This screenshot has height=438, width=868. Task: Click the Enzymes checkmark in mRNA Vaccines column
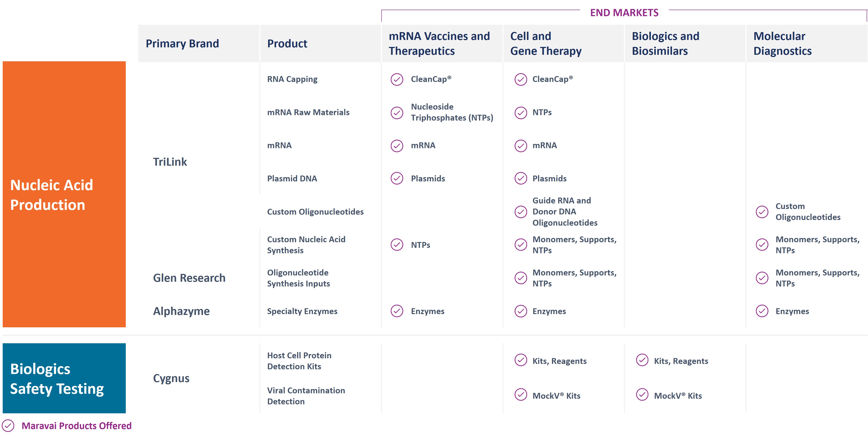[x=397, y=311]
